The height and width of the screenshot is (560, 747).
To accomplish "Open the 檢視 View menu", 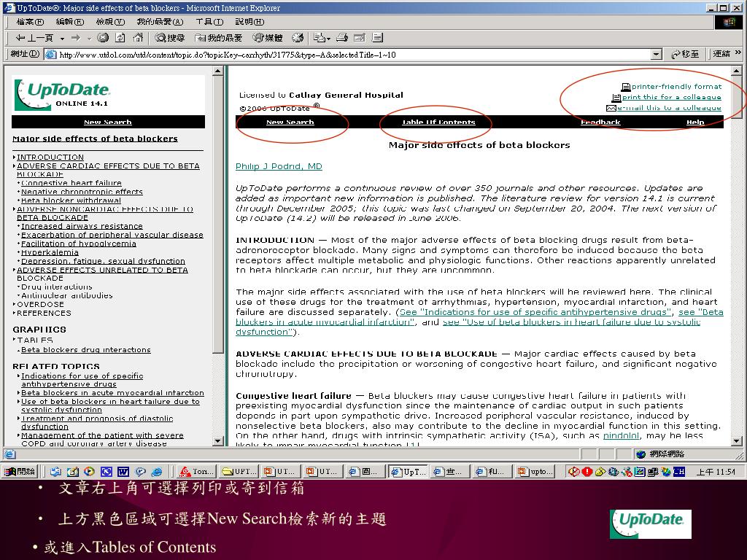I will click(110, 22).
